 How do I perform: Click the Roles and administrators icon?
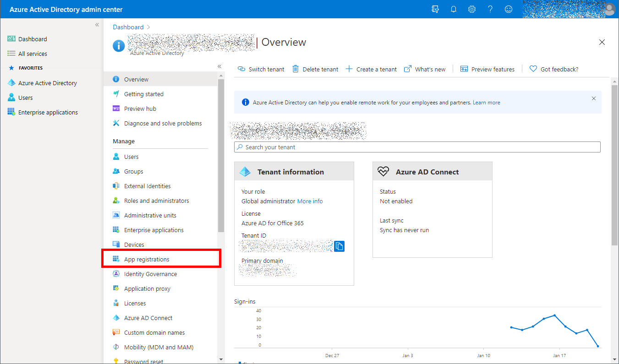coord(116,201)
